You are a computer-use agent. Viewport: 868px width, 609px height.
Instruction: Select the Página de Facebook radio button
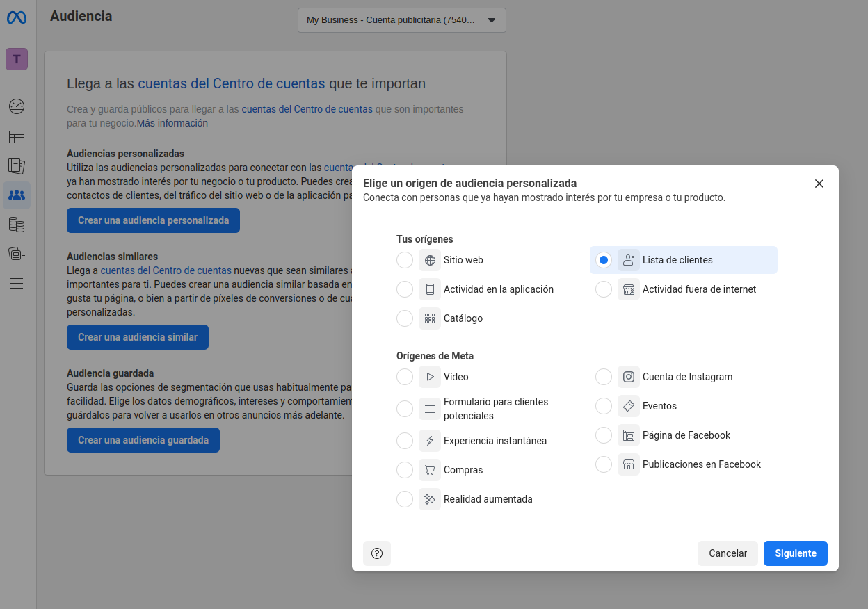(604, 435)
